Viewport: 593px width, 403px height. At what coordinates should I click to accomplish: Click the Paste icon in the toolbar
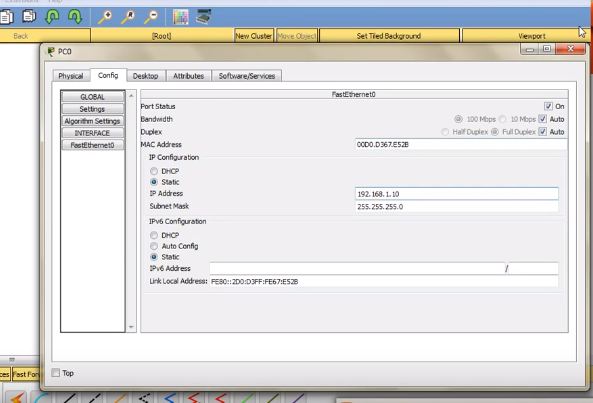click(x=29, y=16)
